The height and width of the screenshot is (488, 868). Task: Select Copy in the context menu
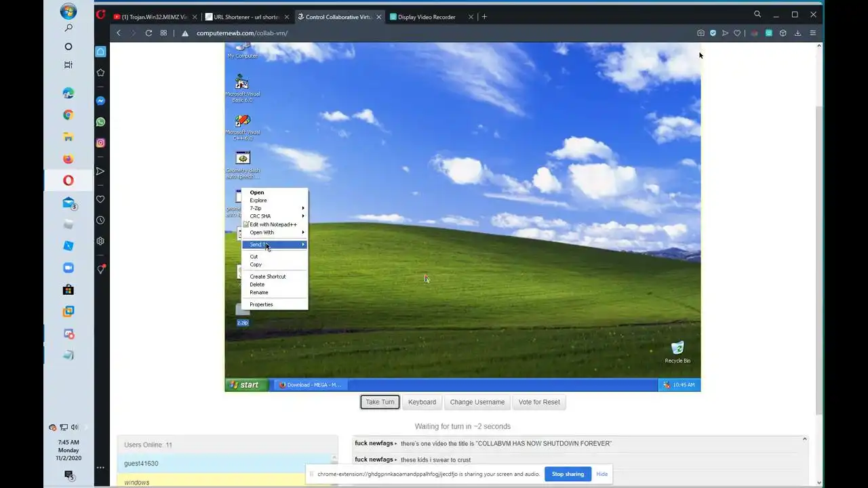click(275, 264)
